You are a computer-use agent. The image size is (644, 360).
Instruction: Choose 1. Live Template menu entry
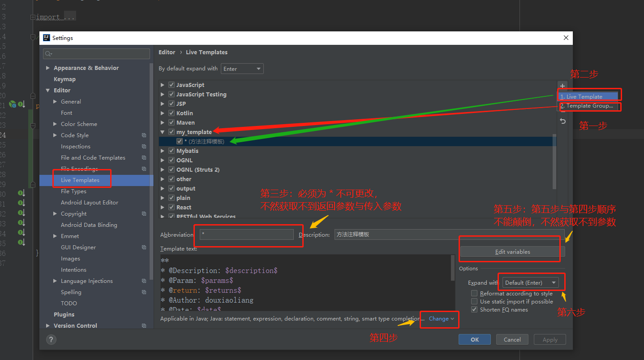[x=588, y=96]
